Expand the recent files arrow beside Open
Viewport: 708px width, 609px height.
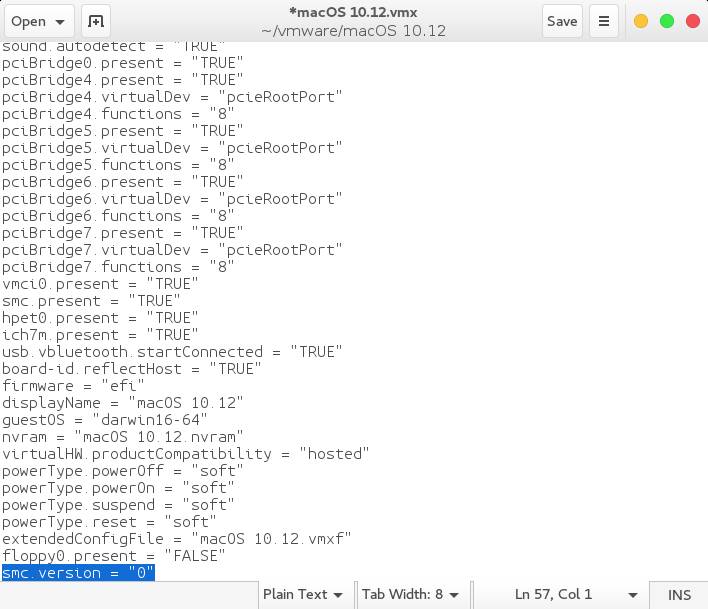[60, 22]
